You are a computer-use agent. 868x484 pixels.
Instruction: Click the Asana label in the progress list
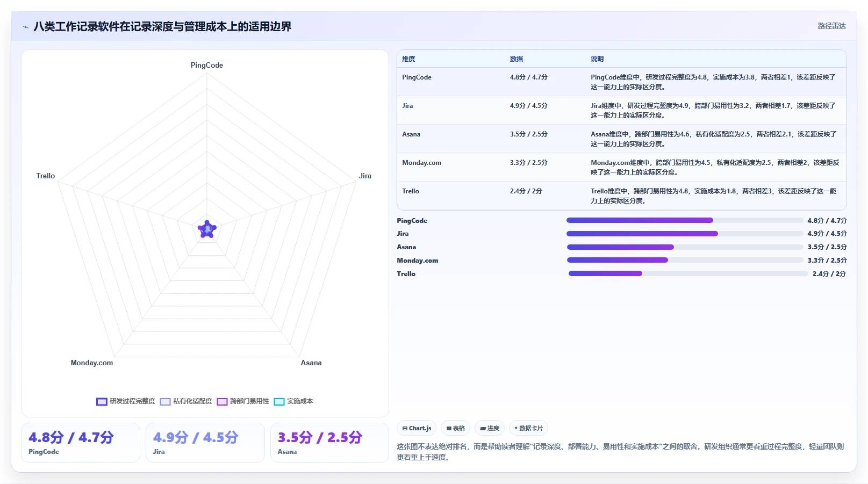click(406, 247)
